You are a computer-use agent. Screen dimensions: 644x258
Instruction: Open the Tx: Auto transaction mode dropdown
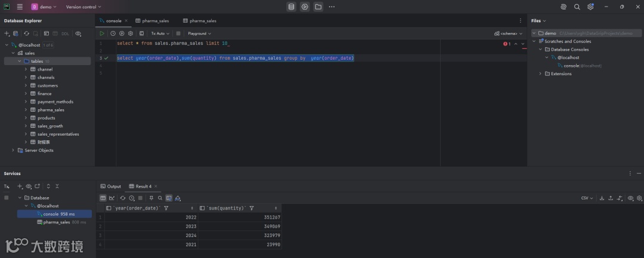160,33
